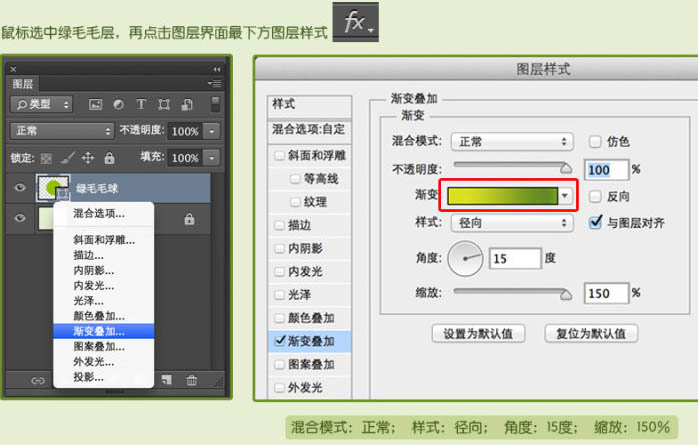Select the smart object filter icon
This screenshot has width=698, height=445.
tap(187, 105)
